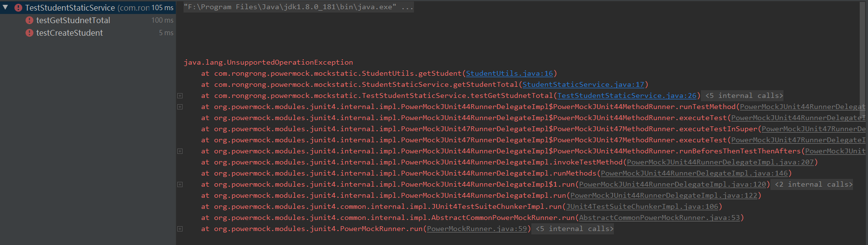Expand fold marker on the runTestMethod stack line
This screenshot has width=868, height=245.
point(180,107)
